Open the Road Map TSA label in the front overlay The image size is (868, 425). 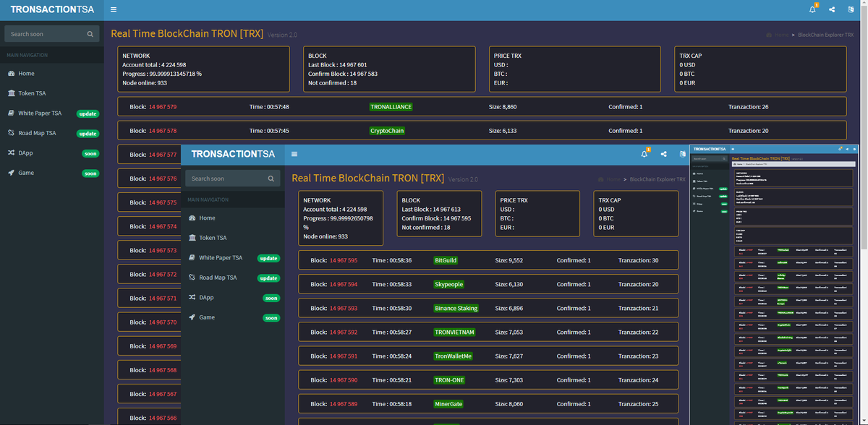pyautogui.click(x=218, y=278)
